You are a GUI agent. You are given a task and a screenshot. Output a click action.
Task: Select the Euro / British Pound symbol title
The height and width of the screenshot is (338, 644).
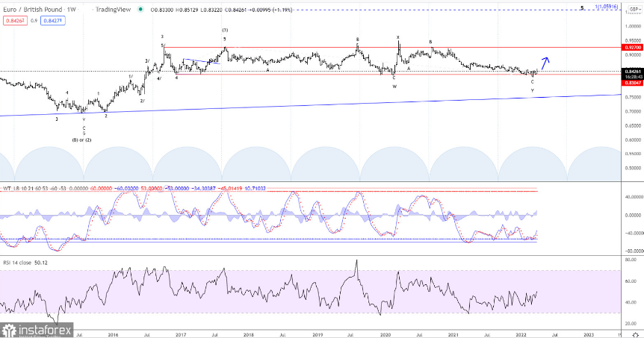coord(33,10)
